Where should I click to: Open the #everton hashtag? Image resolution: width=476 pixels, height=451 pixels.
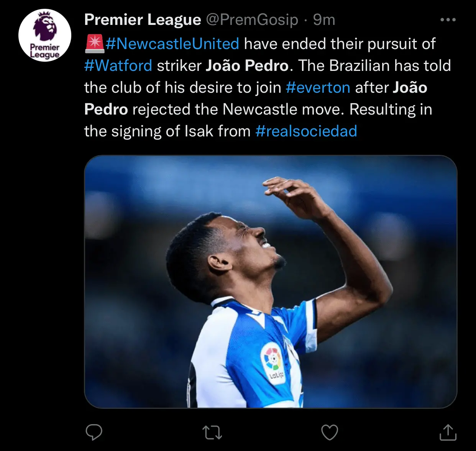(x=318, y=87)
